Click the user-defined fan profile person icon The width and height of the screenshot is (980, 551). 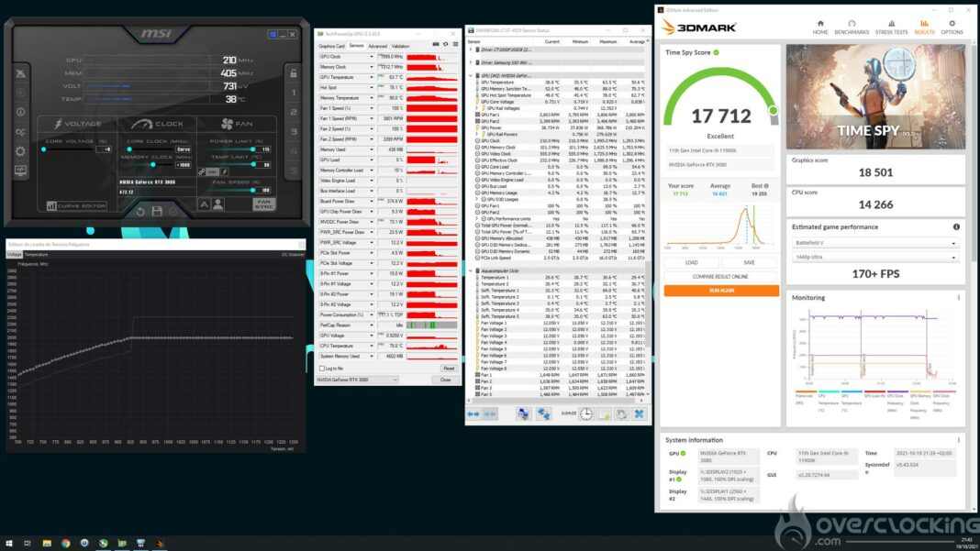pyautogui.click(x=217, y=204)
